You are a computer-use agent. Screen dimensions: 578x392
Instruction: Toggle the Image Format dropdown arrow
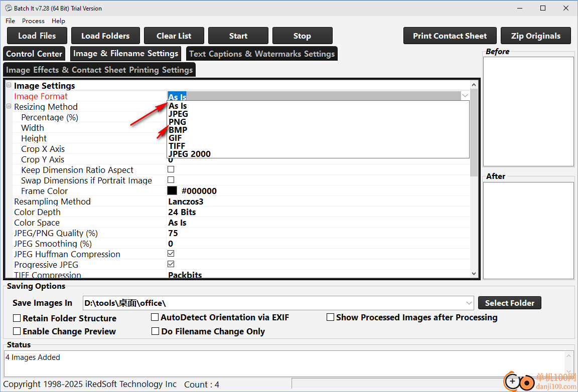(x=465, y=96)
